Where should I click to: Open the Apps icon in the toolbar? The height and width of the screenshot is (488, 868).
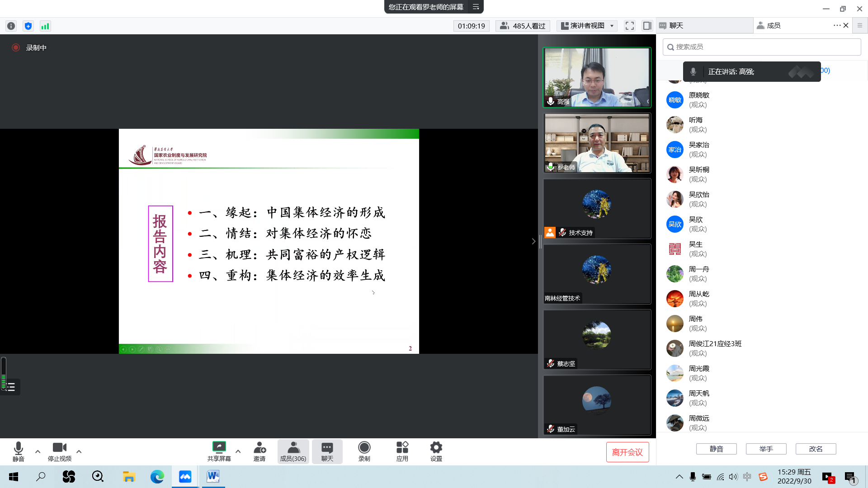coord(402,451)
